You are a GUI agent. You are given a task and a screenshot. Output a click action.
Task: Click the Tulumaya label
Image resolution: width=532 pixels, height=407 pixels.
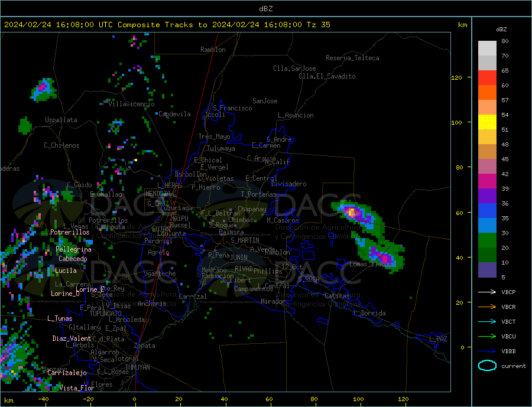point(221,148)
